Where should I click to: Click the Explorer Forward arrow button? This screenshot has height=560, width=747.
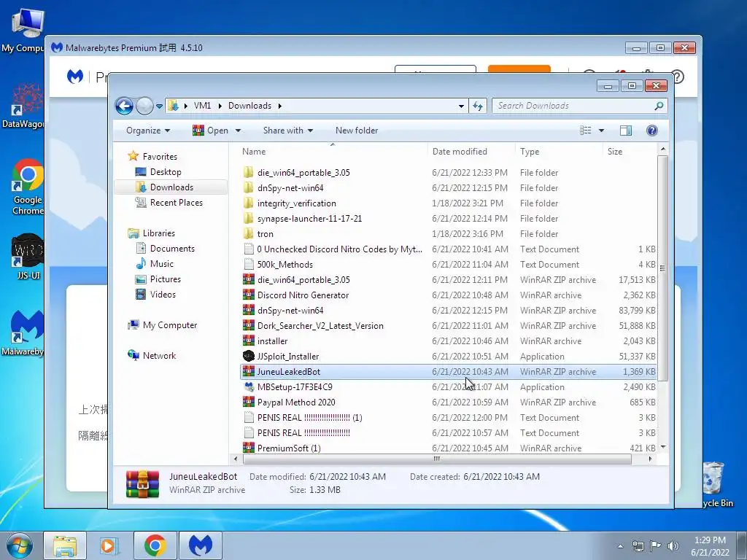click(x=144, y=106)
